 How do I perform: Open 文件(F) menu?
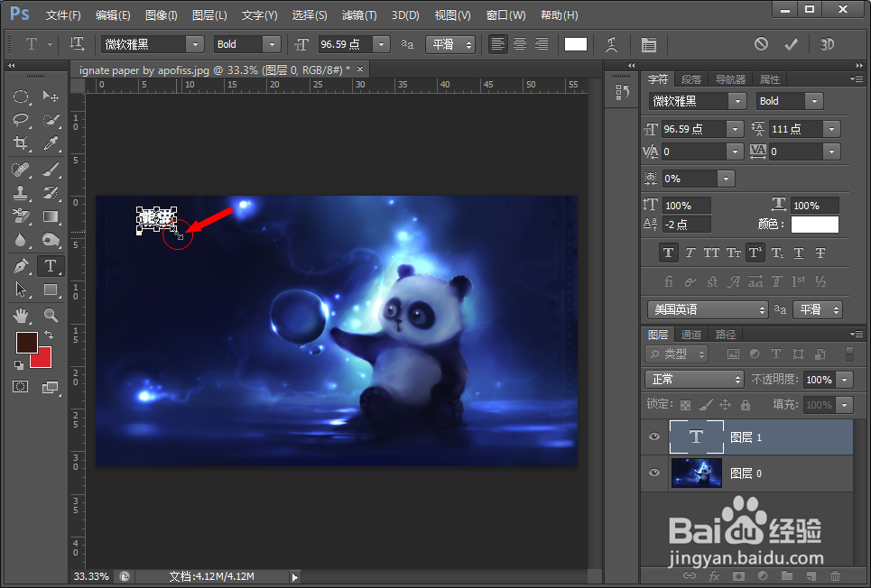(63, 15)
